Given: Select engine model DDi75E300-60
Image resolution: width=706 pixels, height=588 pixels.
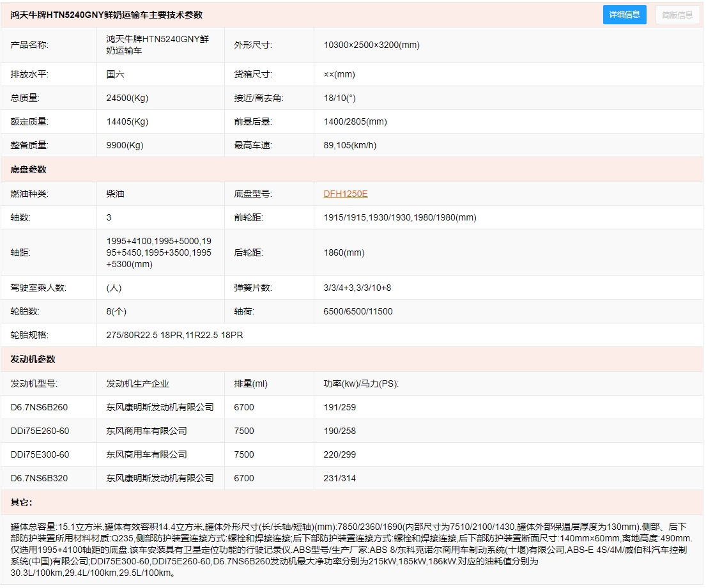Looking at the screenshot, I should point(40,454).
